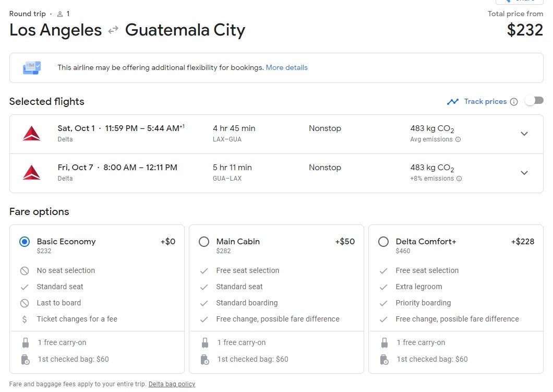Image resolution: width=553 pixels, height=392 pixels.
Task: Open More details about booking flexibility
Action: click(x=286, y=67)
